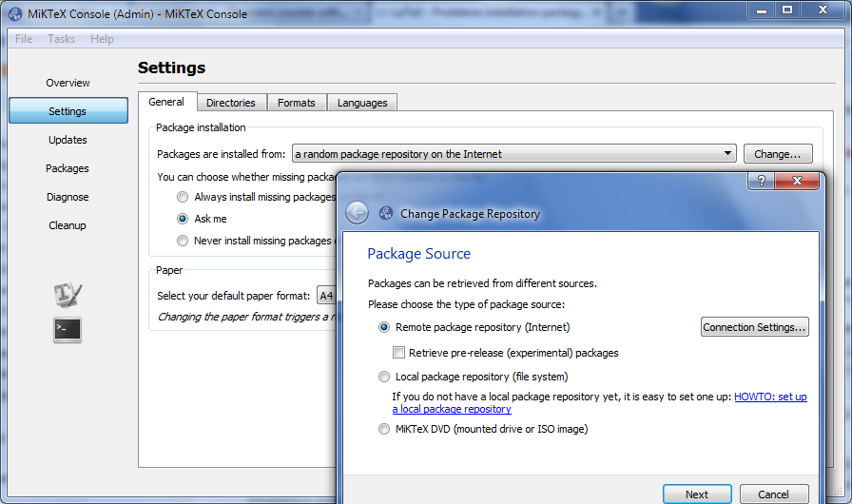Switch to the Formats tab
This screenshot has width=852, height=504.
click(x=297, y=103)
